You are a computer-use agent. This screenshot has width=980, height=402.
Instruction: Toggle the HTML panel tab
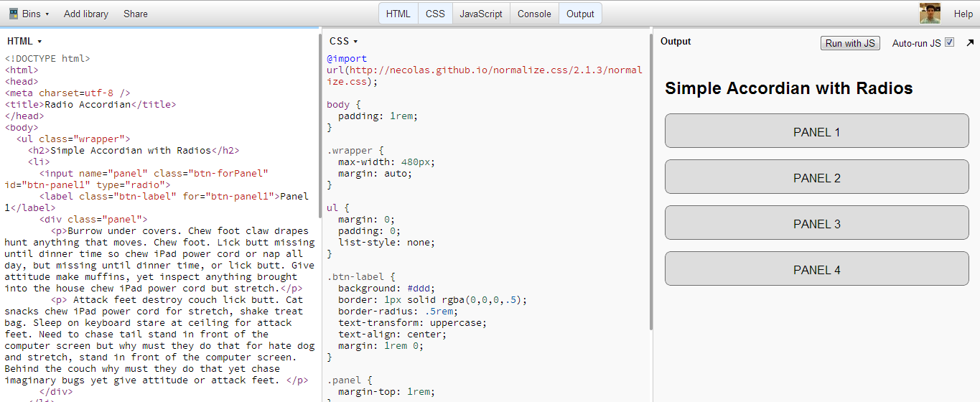click(398, 14)
